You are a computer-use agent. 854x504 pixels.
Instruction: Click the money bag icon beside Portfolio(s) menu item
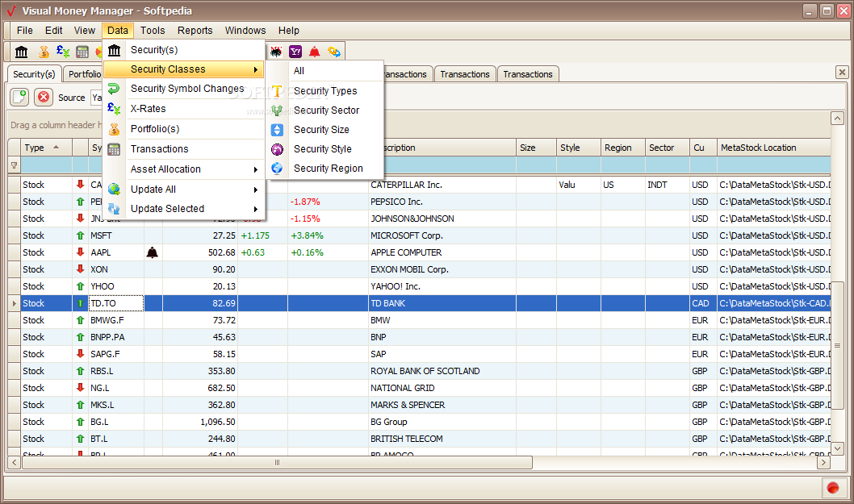[x=114, y=129]
